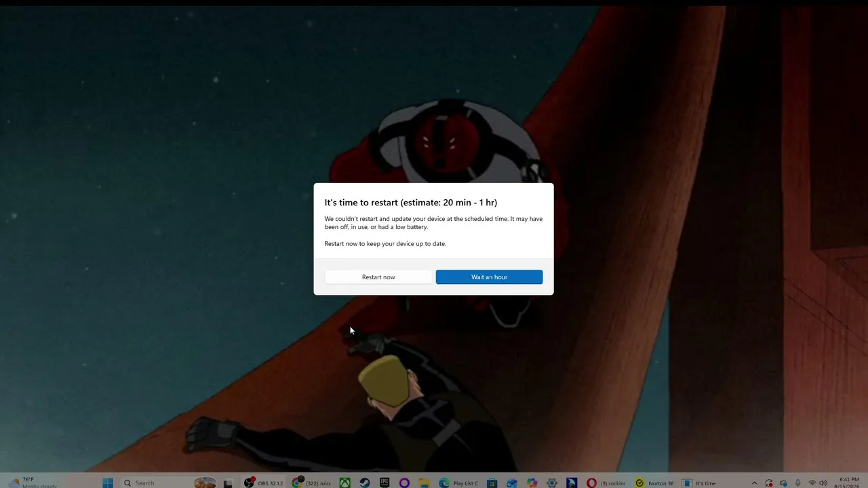Click the Restart now button
Image resolution: width=868 pixels, height=488 pixels.
(378, 277)
